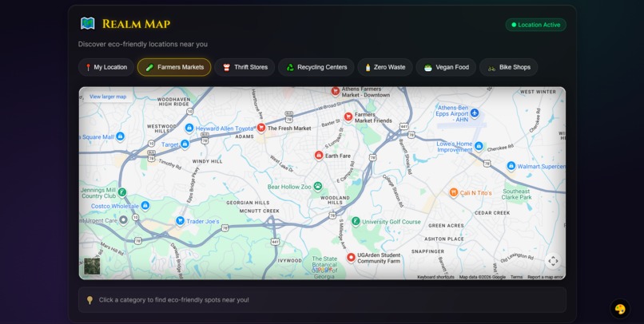Select the Farmers Markets category

[174, 67]
